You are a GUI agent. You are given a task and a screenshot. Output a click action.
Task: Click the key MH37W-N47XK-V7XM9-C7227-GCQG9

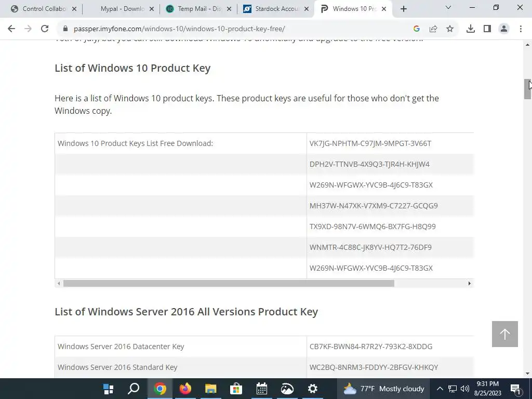374,206
